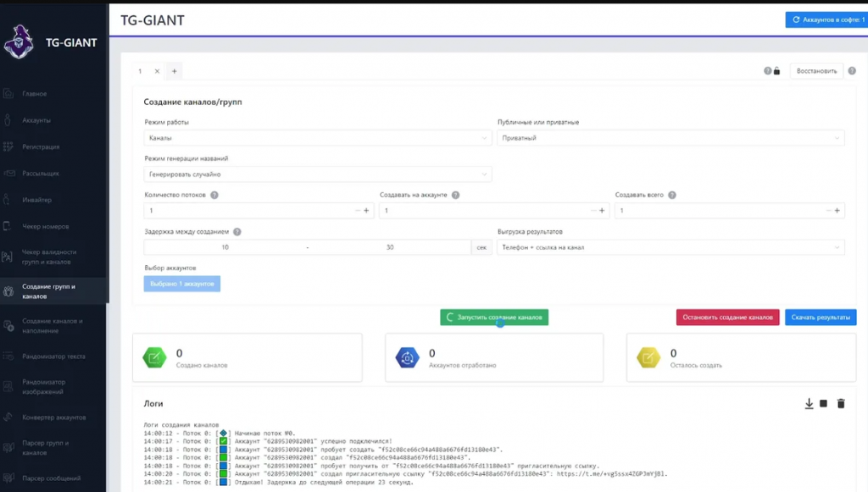Click the yellow Осталось создать icon
The image size is (868, 492).
[648, 357]
